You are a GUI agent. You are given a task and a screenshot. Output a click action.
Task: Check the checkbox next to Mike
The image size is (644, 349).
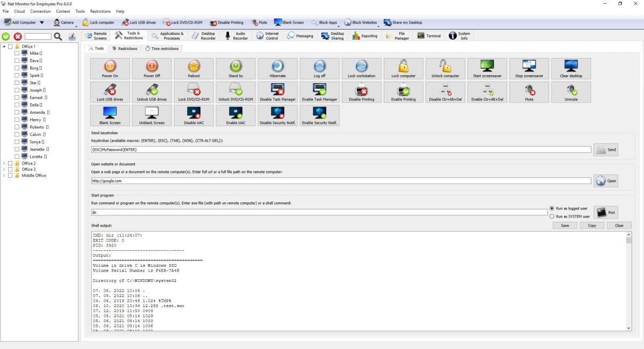pyautogui.click(x=16, y=53)
